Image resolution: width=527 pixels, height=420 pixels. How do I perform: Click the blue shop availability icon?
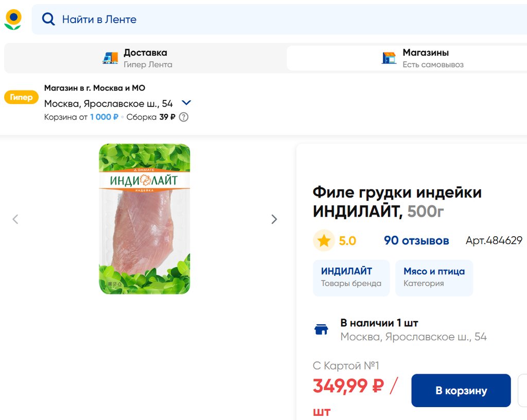pos(322,329)
